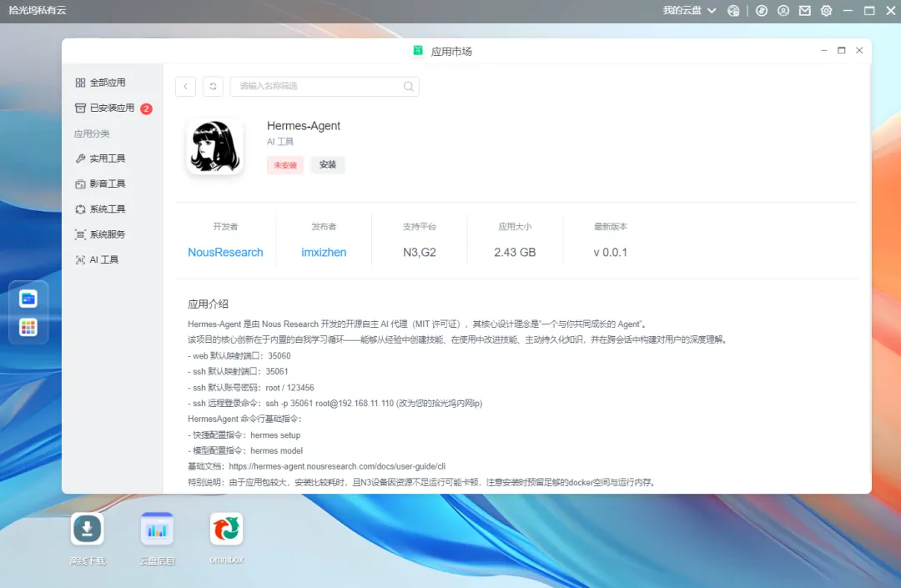The image size is (901, 588).
Task: Expand the 我的云盘 dropdown
Action: (690, 10)
